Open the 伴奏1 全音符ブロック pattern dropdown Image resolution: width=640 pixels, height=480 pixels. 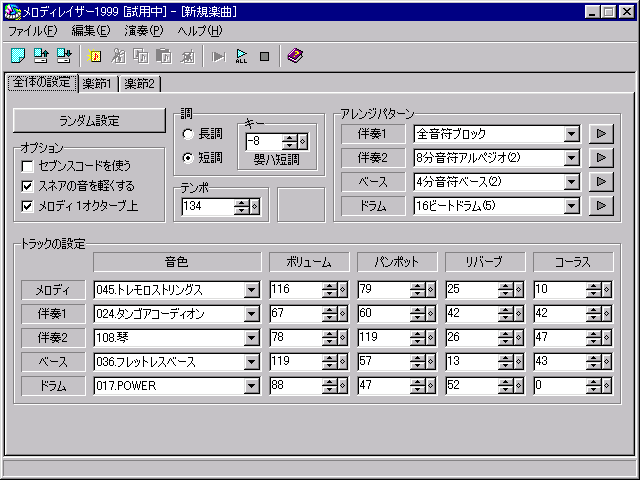[572, 134]
